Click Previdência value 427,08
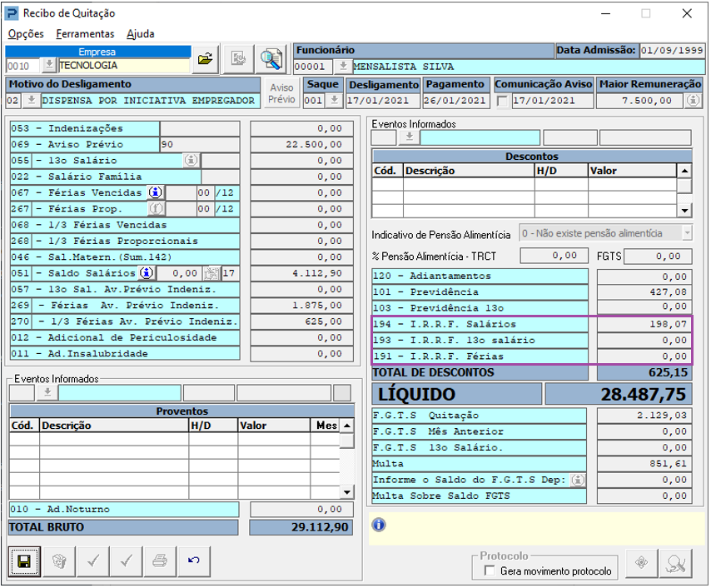711x588 pixels. click(644, 292)
